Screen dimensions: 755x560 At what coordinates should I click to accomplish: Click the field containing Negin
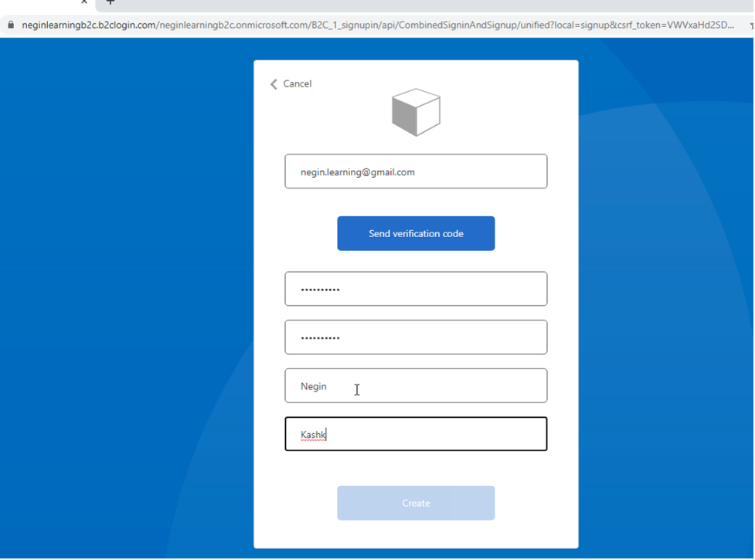[x=416, y=386]
